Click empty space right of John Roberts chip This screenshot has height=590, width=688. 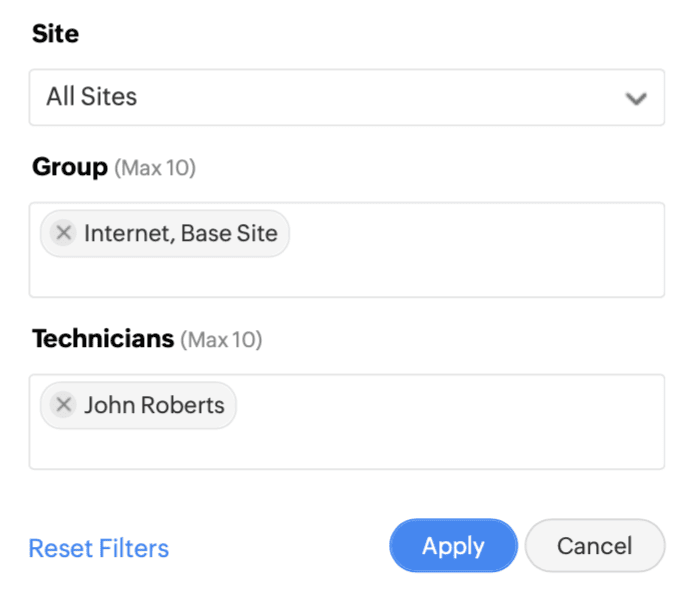click(450, 406)
